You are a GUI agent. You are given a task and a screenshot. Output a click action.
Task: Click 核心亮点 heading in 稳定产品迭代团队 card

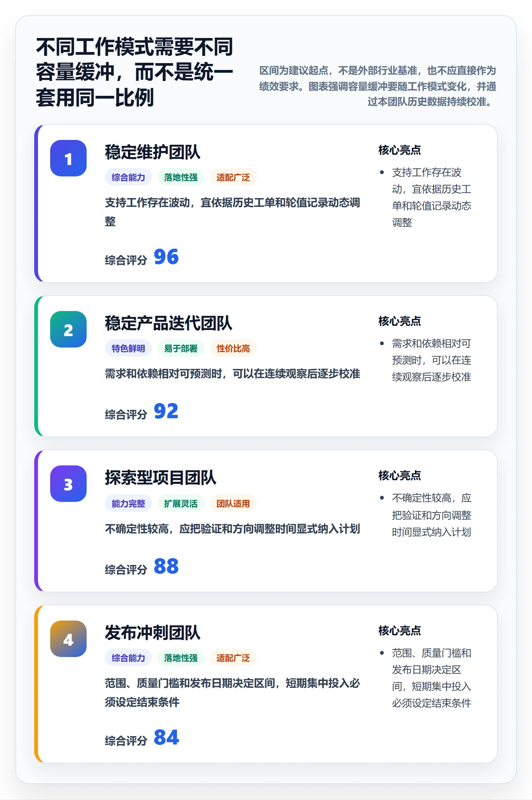click(400, 321)
